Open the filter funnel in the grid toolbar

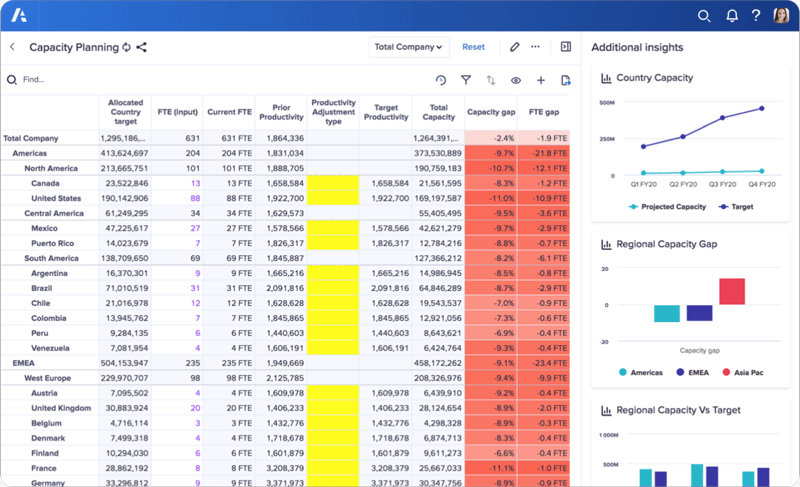(x=466, y=80)
